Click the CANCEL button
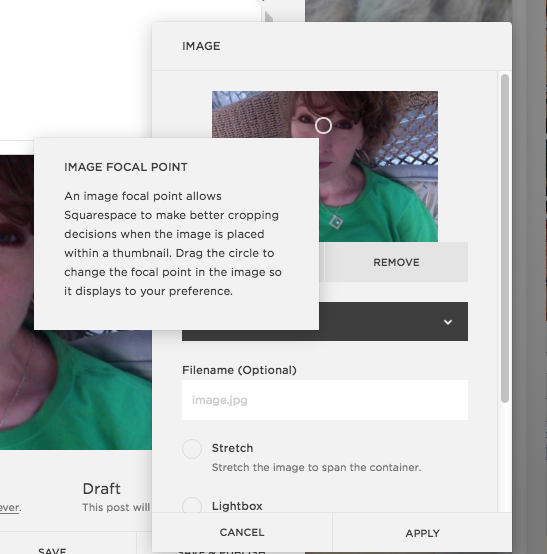Screen dimensions: 547x554 242,532
